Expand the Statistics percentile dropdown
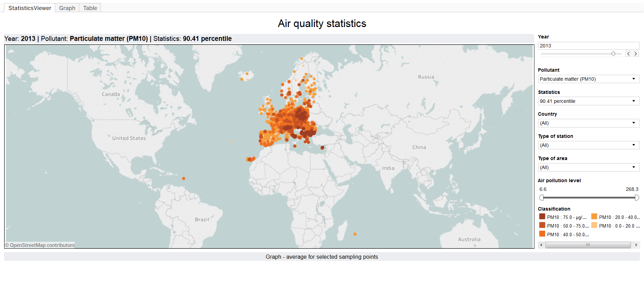 (589, 101)
